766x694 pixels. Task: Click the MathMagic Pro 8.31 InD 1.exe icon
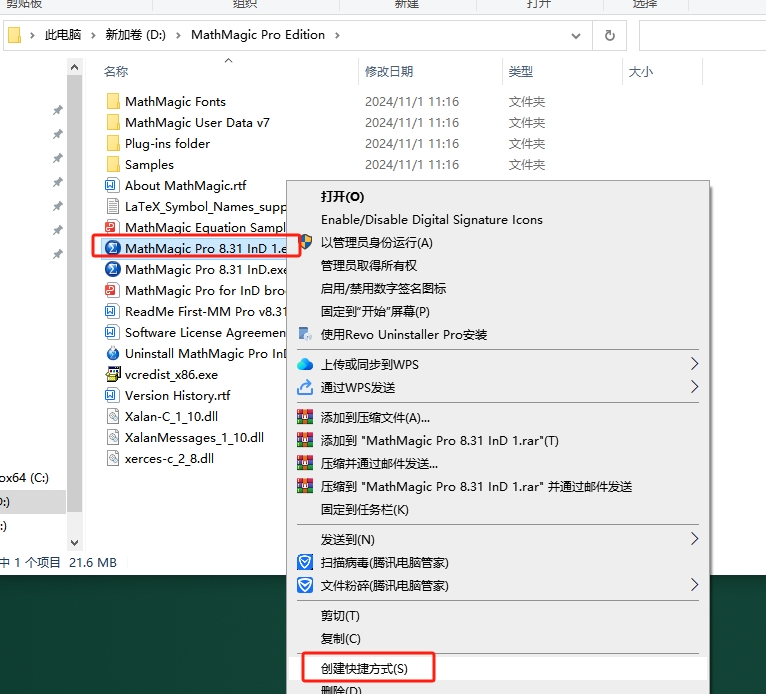point(113,248)
